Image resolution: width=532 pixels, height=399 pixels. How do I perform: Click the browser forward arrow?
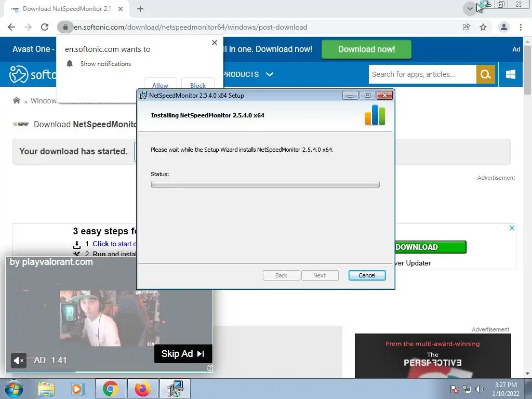28,27
